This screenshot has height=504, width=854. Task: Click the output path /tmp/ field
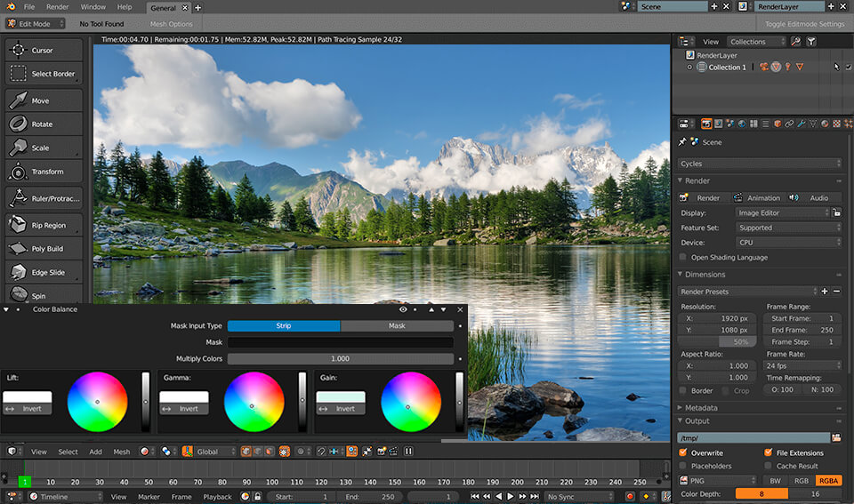(x=753, y=437)
